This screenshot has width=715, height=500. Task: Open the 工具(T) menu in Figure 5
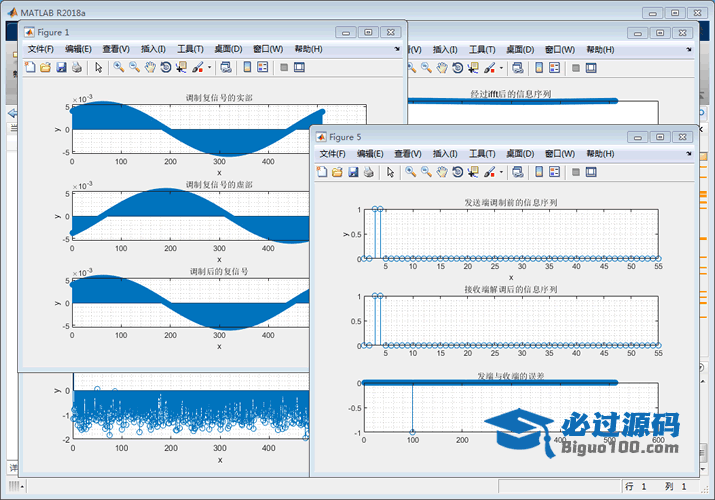pyautogui.click(x=481, y=154)
